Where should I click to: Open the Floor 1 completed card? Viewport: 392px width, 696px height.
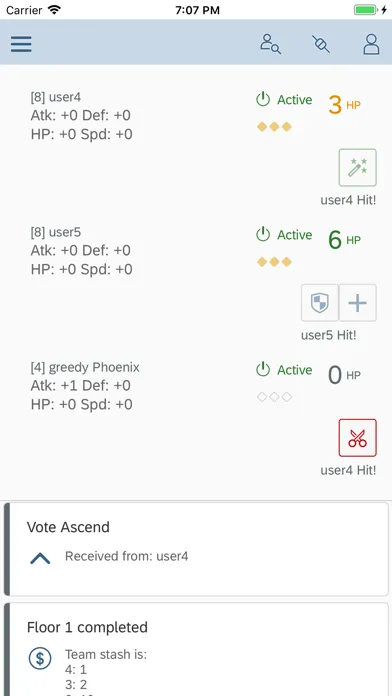196,649
